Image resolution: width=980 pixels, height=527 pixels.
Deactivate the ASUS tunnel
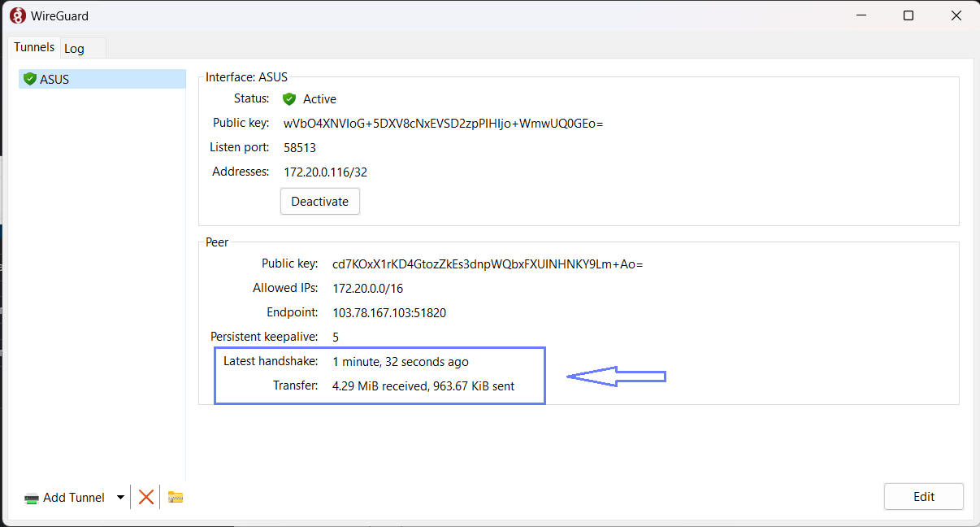point(319,202)
